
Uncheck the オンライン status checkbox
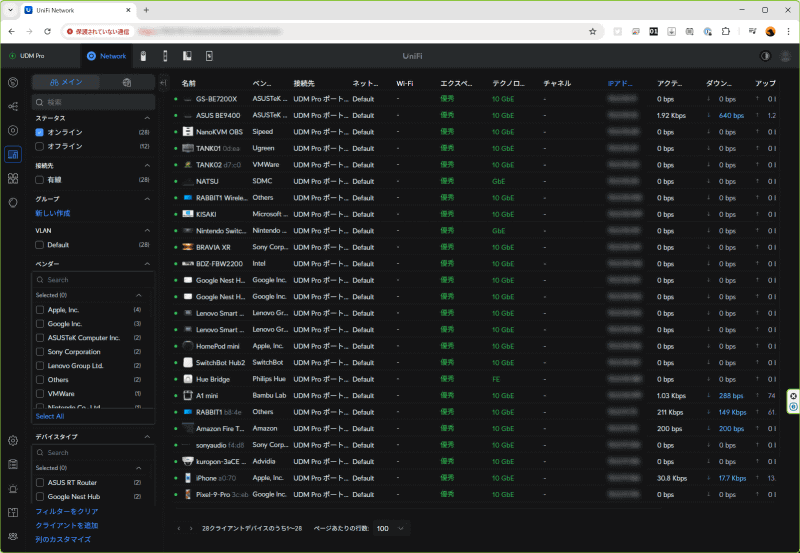coord(39,132)
